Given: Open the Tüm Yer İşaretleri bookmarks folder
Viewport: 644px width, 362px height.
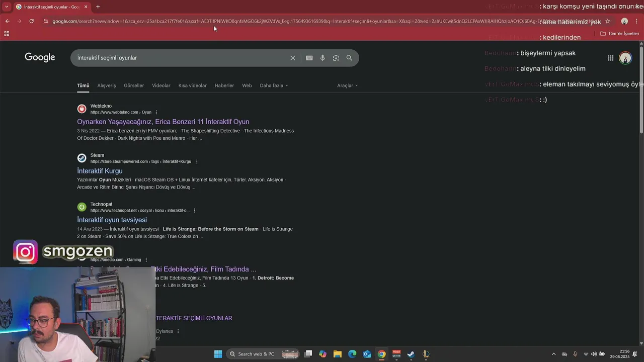Looking at the screenshot, I should pos(620,34).
